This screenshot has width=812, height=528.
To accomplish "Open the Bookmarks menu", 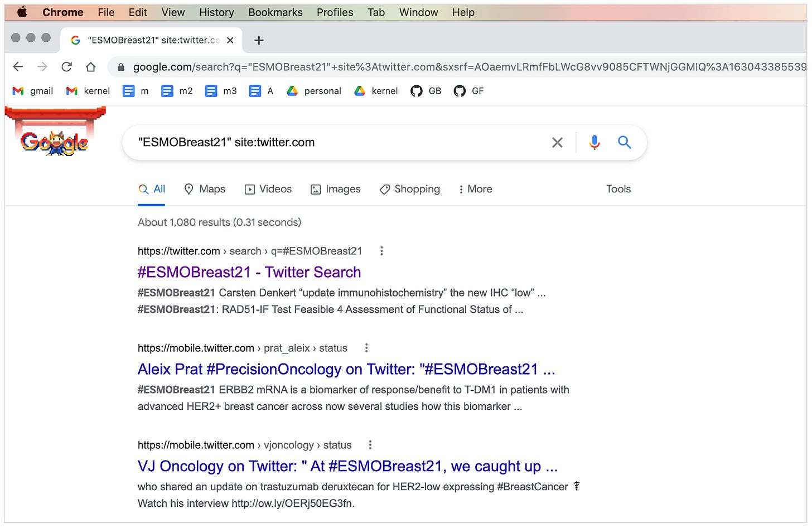I will pyautogui.click(x=275, y=12).
